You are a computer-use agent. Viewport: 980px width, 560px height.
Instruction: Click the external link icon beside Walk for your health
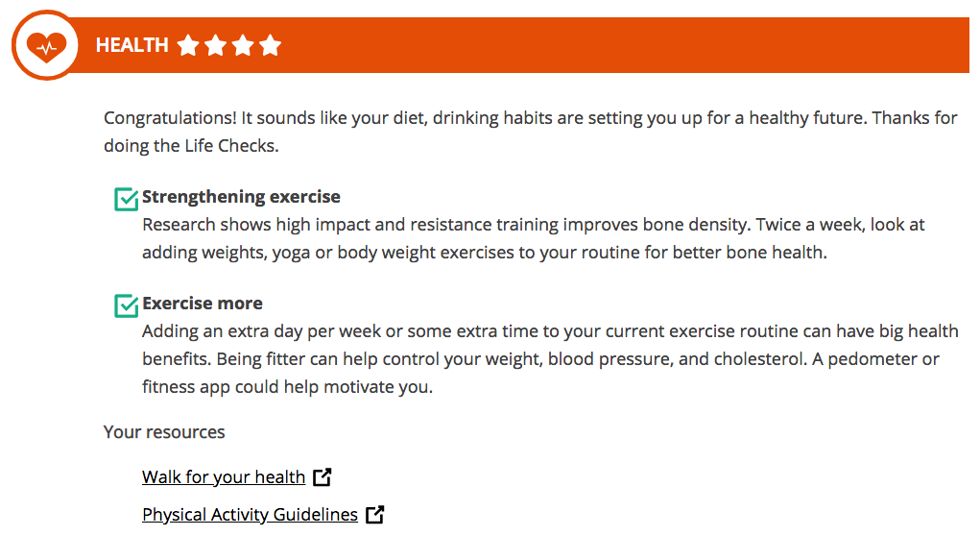pos(322,475)
